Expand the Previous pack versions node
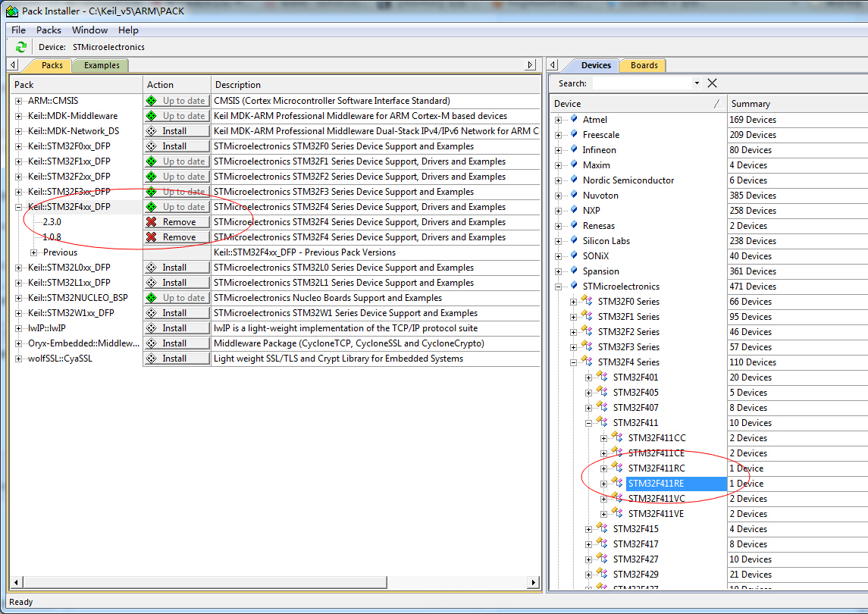Screen dimensions: 868x614 [34, 252]
